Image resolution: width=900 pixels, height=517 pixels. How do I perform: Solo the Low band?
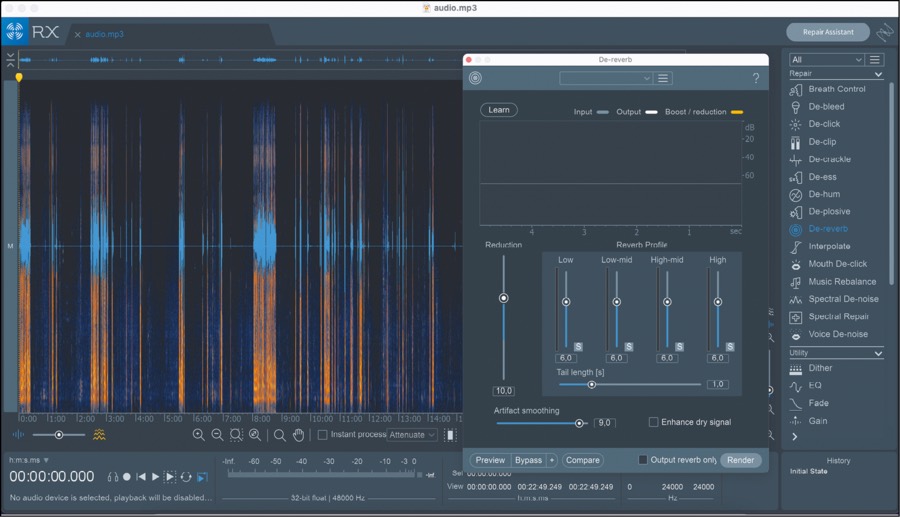(x=578, y=347)
